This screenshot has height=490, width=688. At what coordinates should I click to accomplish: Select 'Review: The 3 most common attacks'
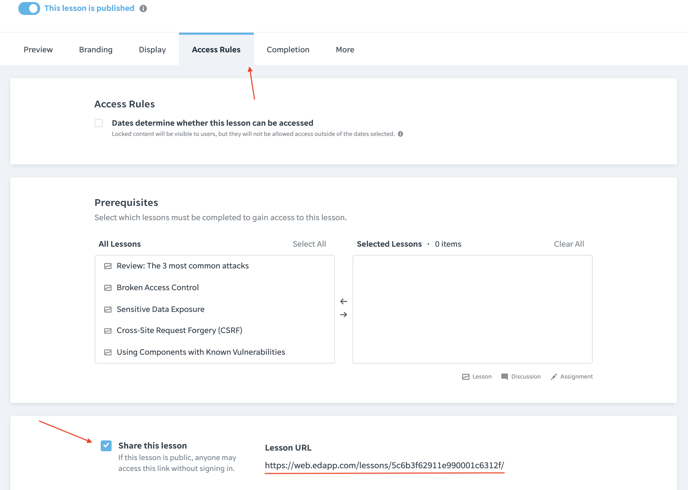tap(215, 266)
